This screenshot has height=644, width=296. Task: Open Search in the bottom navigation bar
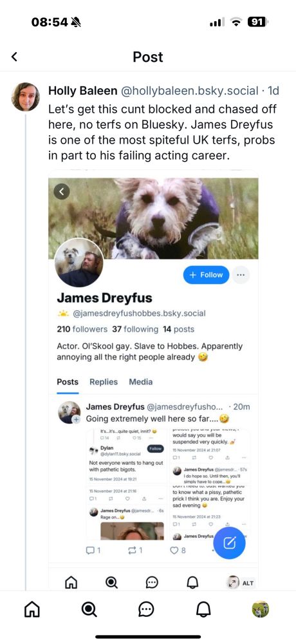coord(89,609)
